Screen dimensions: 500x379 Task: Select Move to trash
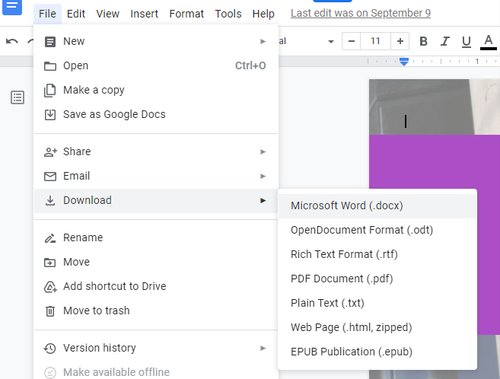[156, 311]
